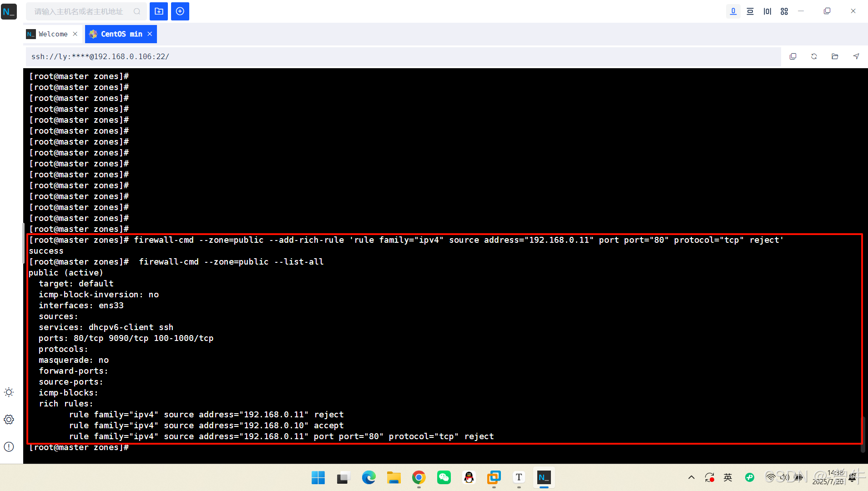This screenshot has width=868, height=491.
Task: Click the last terminal prompt line
Action: coord(79,447)
